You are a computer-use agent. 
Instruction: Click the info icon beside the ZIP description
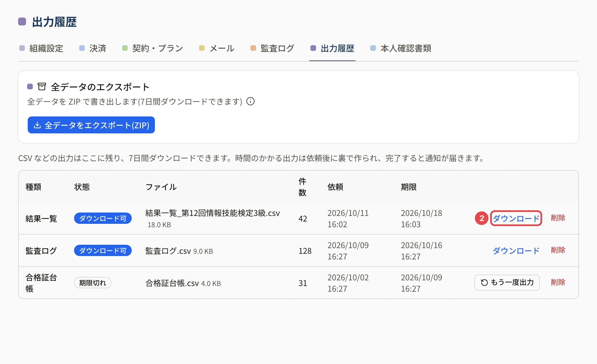(250, 101)
